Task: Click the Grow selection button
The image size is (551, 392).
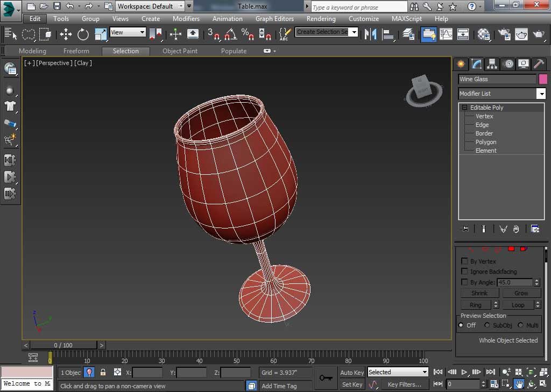Action: point(521,294)
